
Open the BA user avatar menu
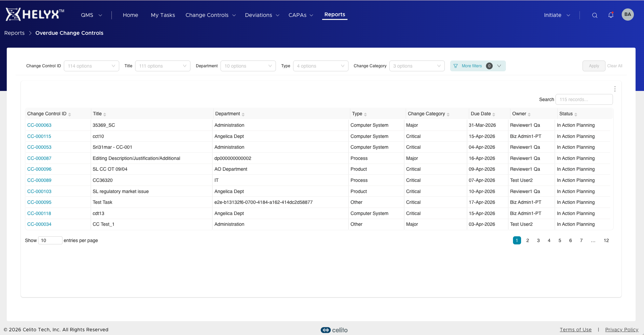coord(627,15)
